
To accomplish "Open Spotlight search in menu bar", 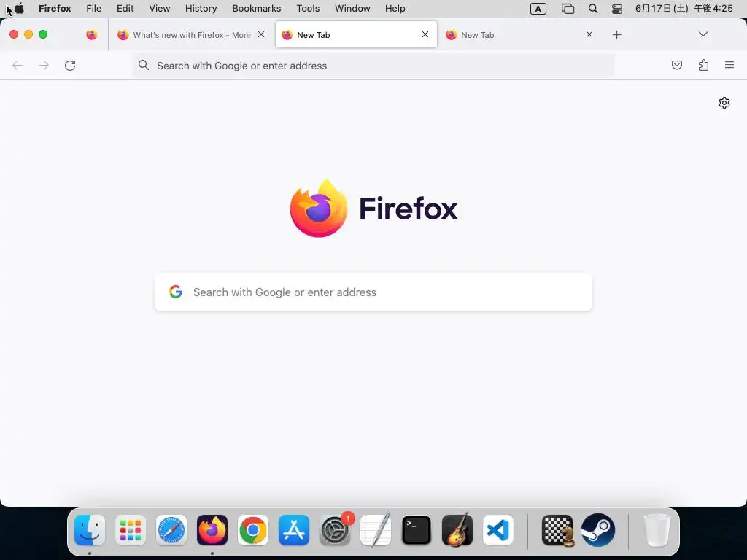I will click(x=592, y=9).
